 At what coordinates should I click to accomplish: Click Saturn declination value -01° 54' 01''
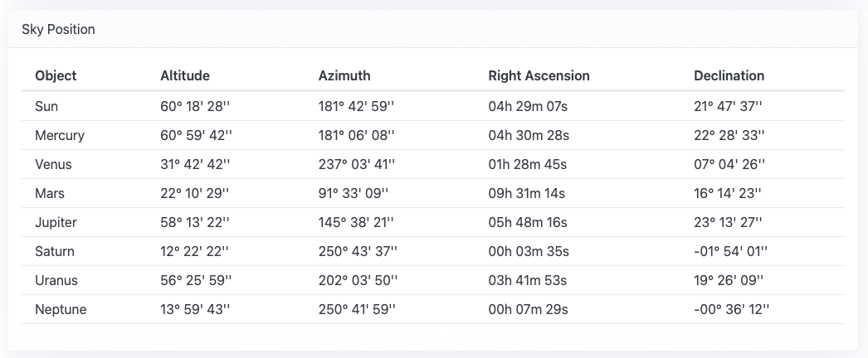730,252
